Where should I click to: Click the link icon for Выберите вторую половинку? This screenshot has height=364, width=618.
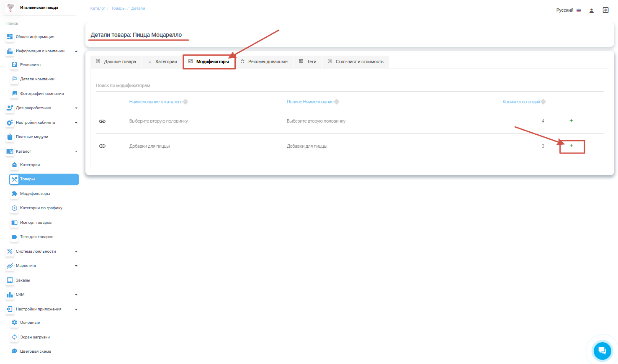tap(102, 121)
